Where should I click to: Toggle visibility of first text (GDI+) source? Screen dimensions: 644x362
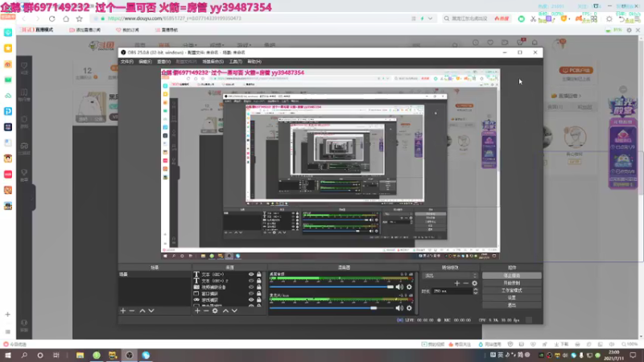click(x=251, y=274)
